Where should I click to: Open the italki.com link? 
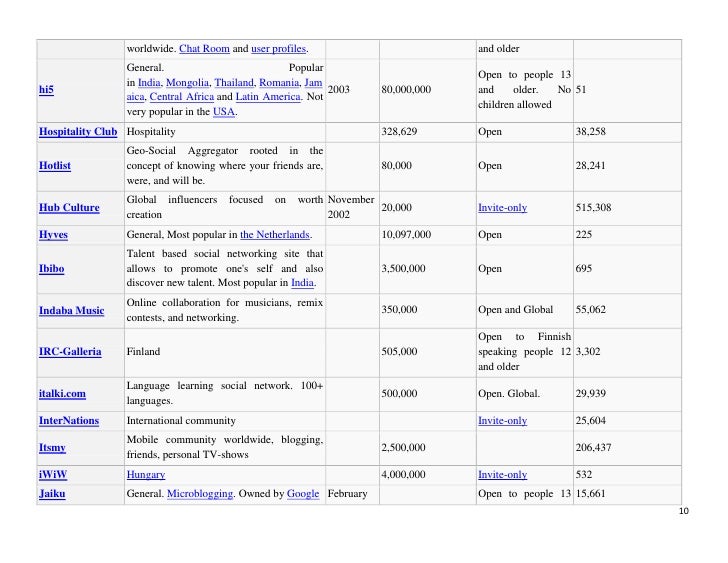click(x=62, y=394)
